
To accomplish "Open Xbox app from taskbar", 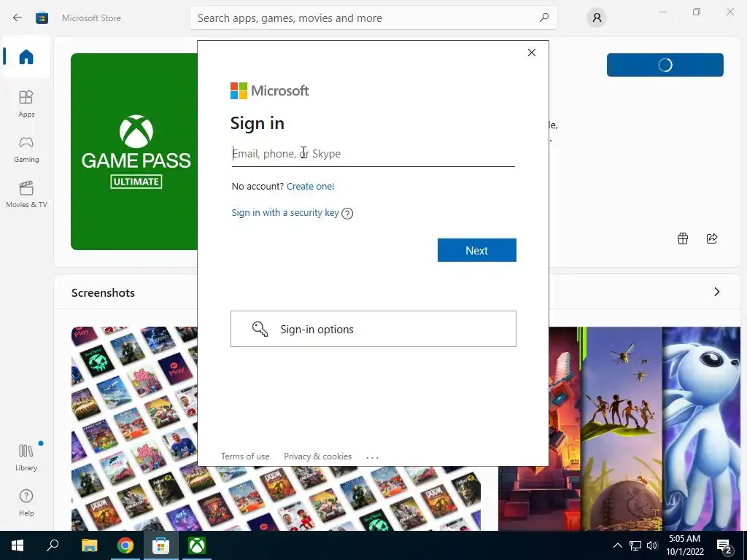I will click(x=197, y=545).
